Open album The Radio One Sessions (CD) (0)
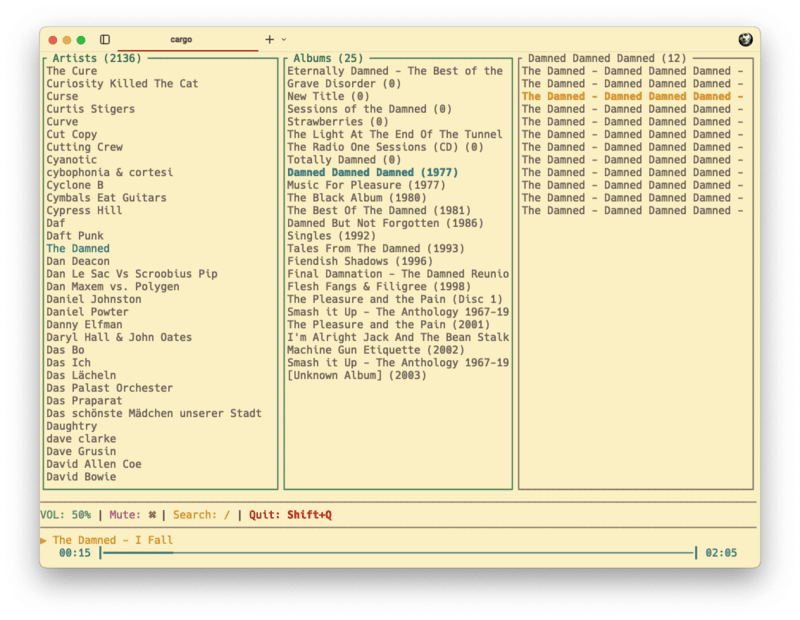The width and height of the screenshot is (800, 620). click(386, 147)
